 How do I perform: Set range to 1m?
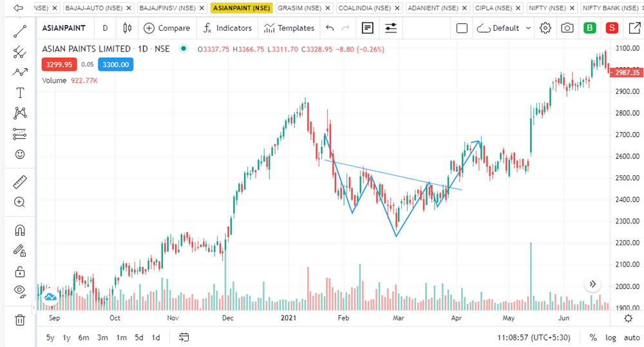click(x=122, y=337)
